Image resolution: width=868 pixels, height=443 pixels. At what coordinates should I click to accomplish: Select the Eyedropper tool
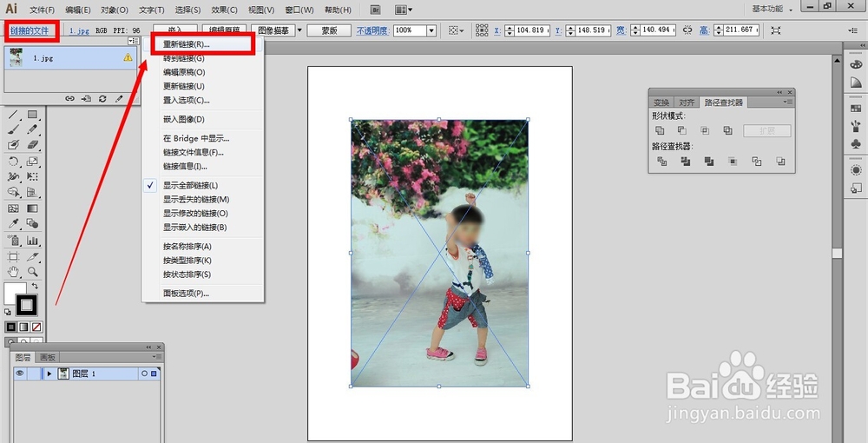(14, 224)
